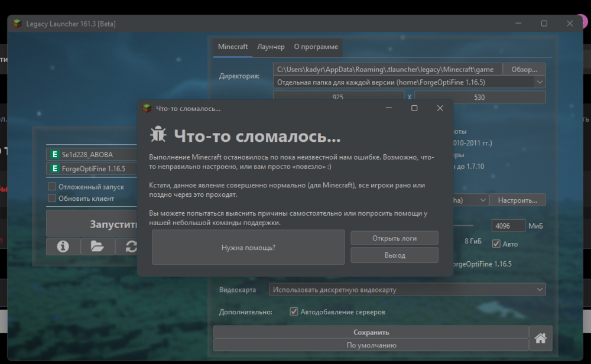Click the Сохранить button

(x=371, y=332)
